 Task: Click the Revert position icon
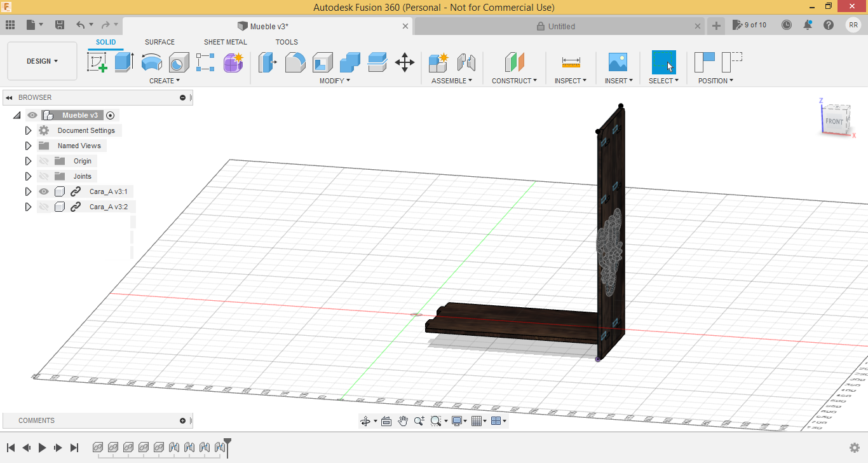point(732,62)
